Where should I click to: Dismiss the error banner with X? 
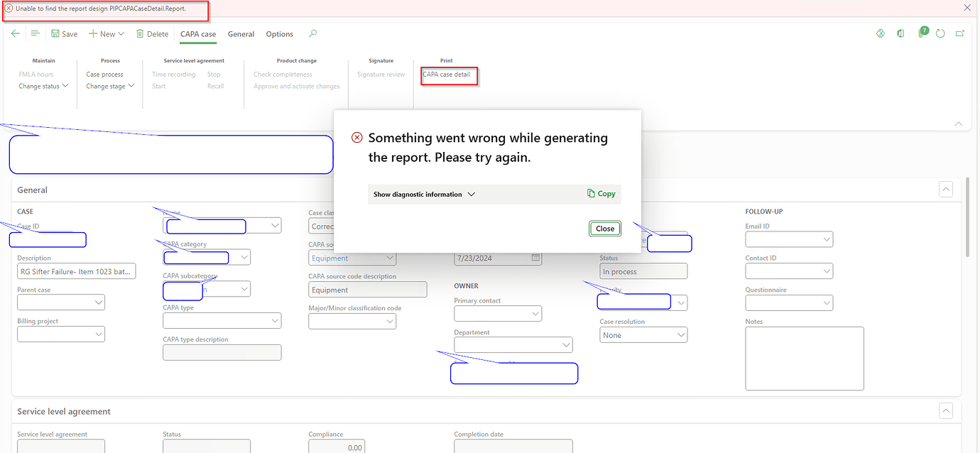tap(967, 8)
